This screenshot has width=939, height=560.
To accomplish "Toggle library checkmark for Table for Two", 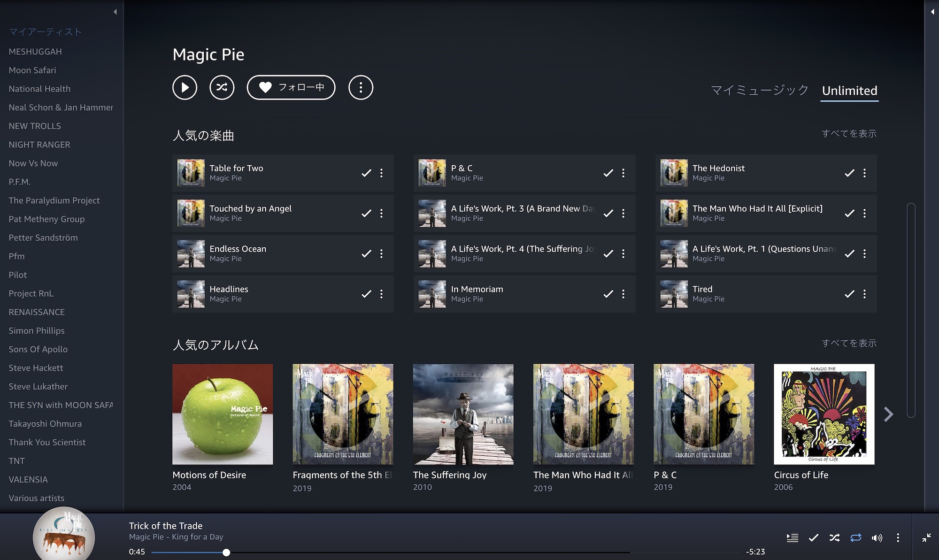I will [366, 173].
